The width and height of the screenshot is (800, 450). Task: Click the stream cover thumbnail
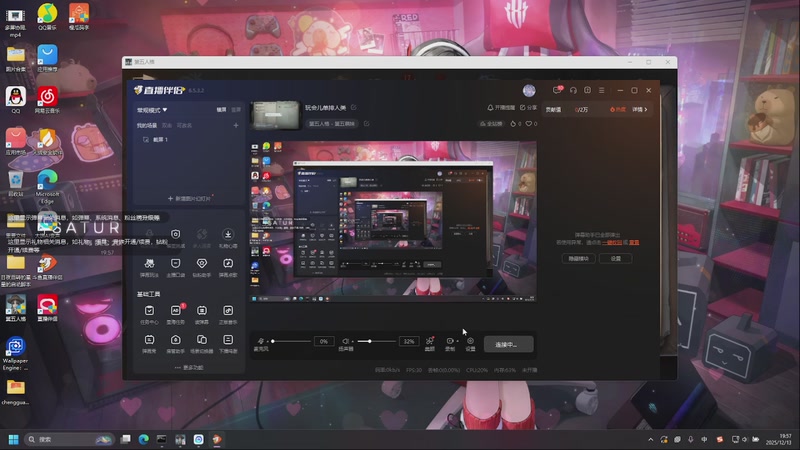275,115
